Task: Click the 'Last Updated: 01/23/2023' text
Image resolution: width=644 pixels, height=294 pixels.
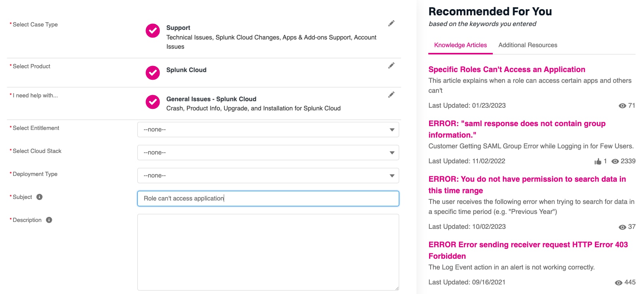Action: click(x=467, y=105)
